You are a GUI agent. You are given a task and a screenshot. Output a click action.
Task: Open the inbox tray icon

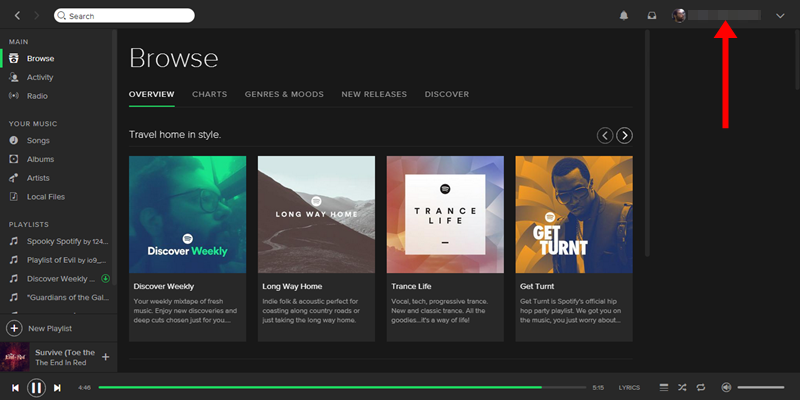[x=652, y=16]
